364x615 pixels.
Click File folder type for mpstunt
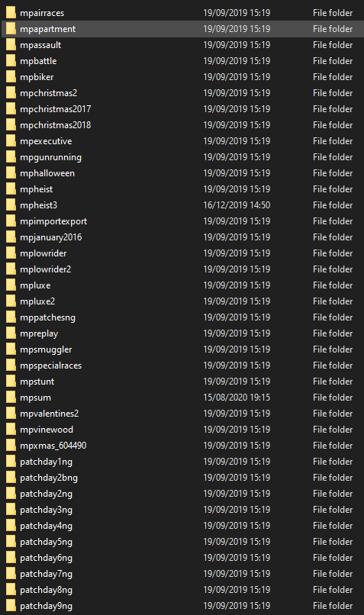[x=333, y=382]
